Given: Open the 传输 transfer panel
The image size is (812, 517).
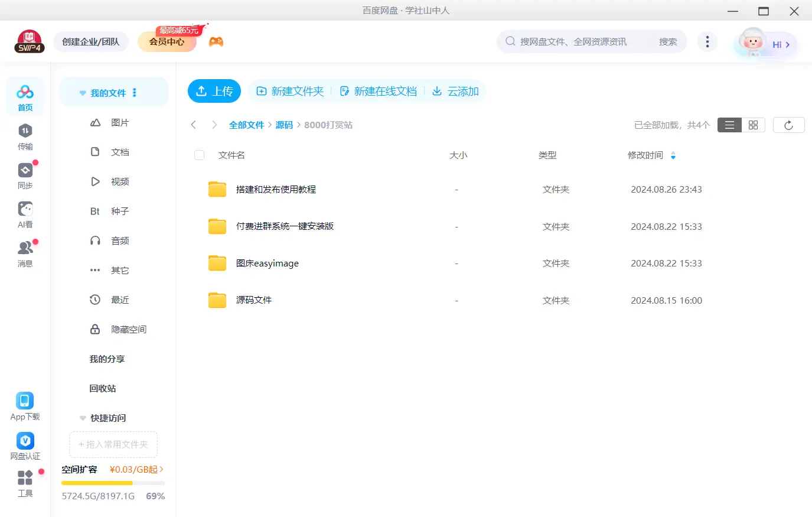Looking at the screenshot, I should [x=25, y=136].
